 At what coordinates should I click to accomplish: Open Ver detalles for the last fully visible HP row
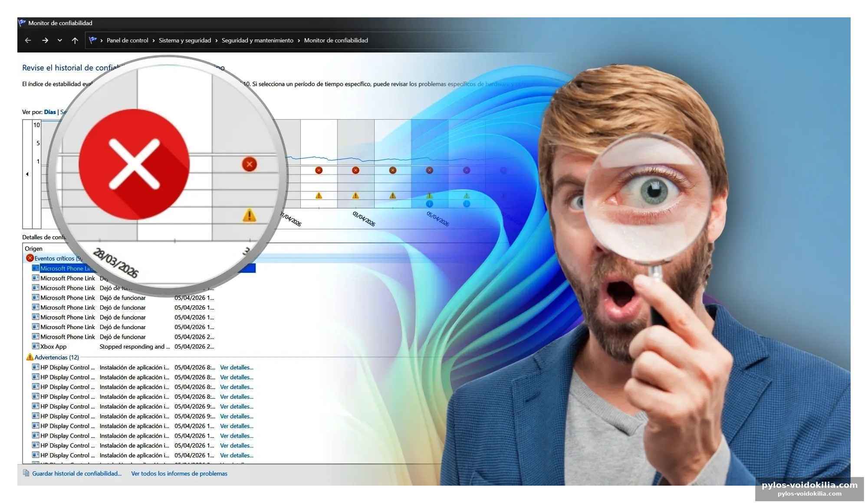(237, 455)
